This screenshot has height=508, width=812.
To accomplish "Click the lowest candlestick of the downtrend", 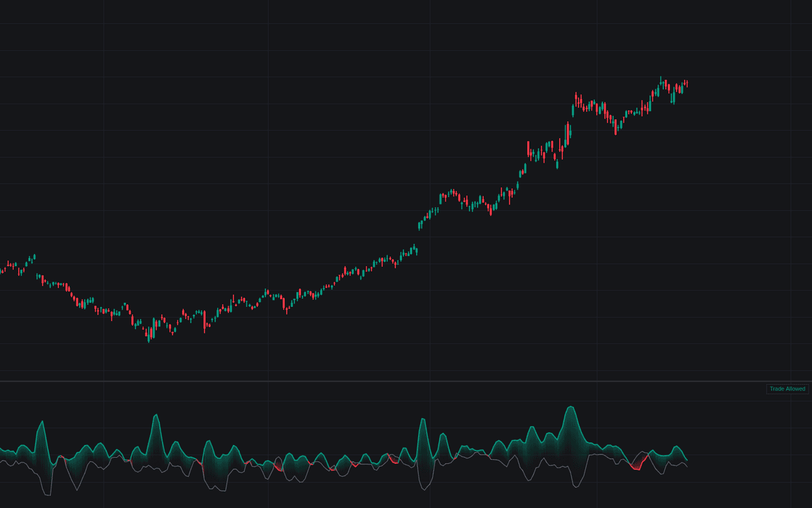I will (149, 334).
